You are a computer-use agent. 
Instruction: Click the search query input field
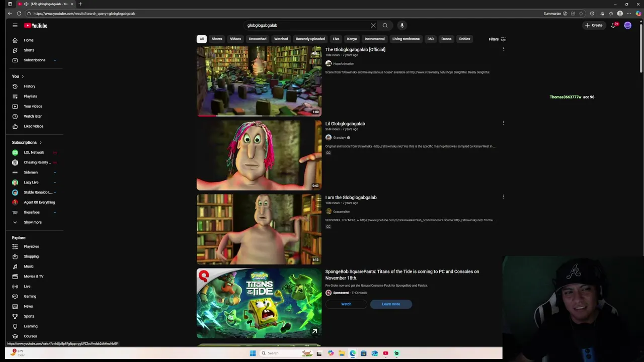pyautogui.click(x=307, y=25)
